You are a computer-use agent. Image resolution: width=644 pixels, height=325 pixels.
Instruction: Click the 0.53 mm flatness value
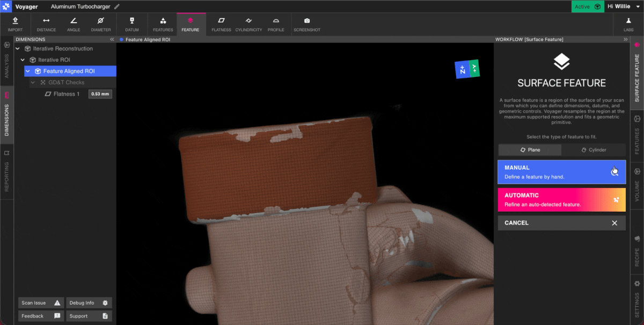[100, 94]
